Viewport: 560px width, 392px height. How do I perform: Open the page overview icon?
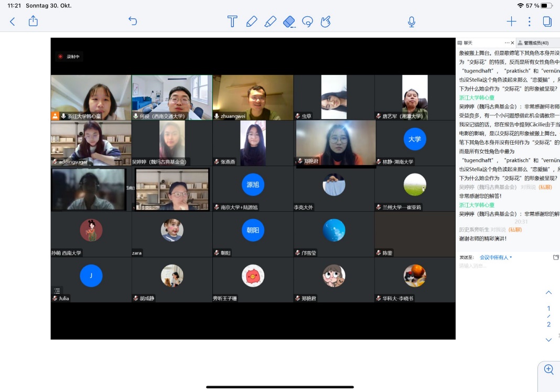[547, 21]
